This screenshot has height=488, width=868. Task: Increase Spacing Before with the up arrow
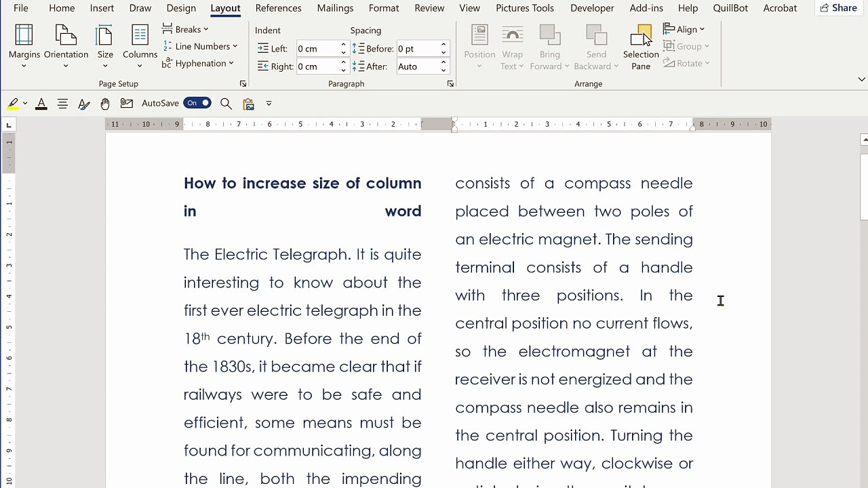443,45
